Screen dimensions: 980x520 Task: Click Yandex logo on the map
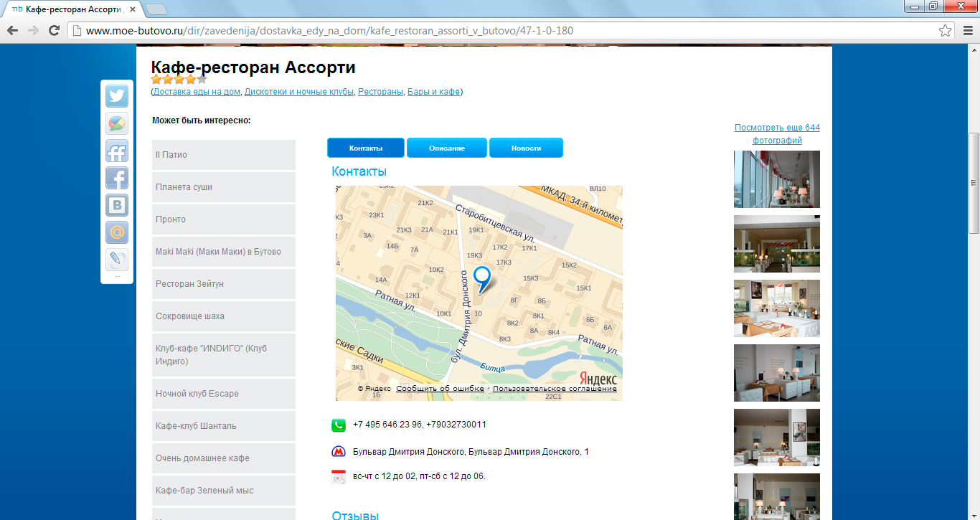pyautogui.click(x=598, y=378)
